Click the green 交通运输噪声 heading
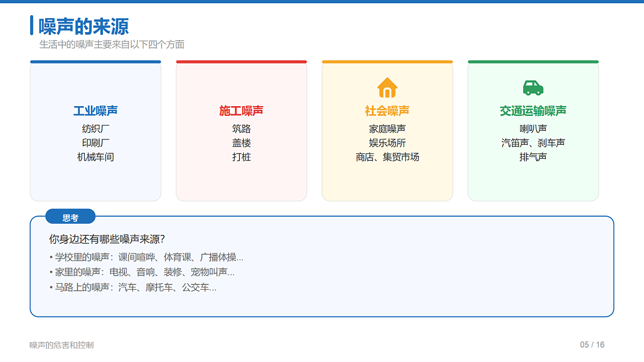 [533, 111]
